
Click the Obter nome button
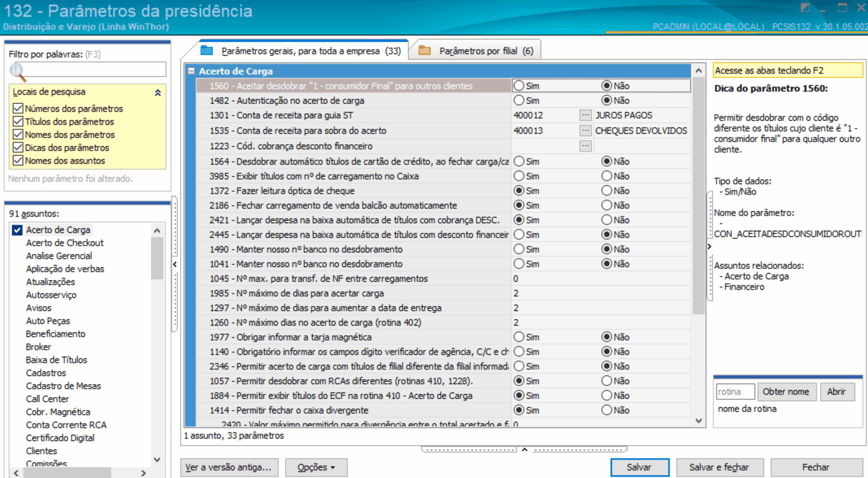coord(786,391)
